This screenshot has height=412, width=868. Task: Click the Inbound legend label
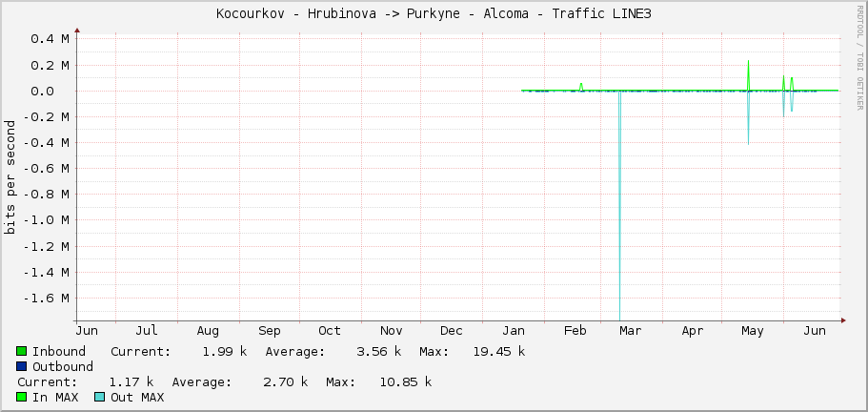tap(59, 352)
